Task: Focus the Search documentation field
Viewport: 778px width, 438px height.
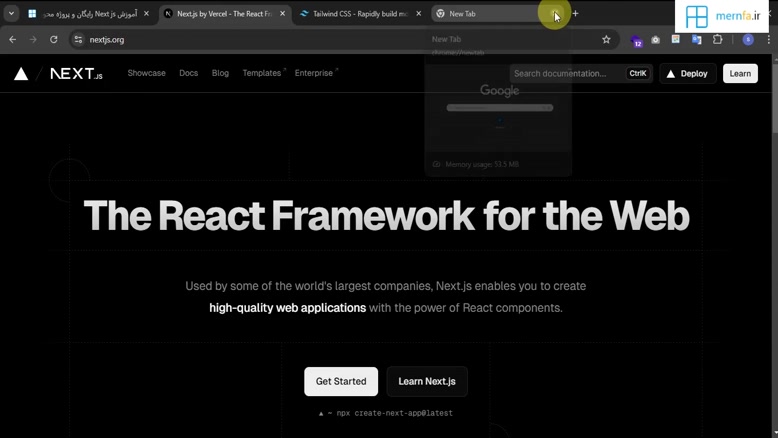Action: tap(581, 73)
